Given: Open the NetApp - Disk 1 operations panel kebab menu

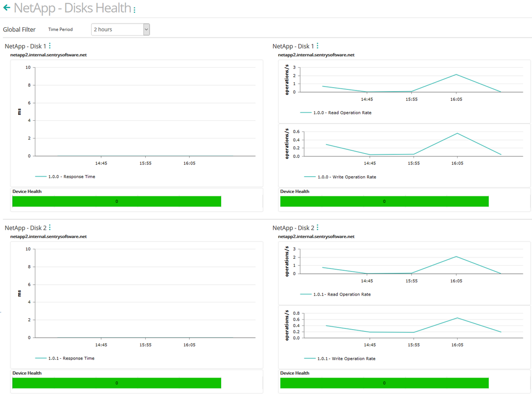Looking at the screenshot, I should (319, 45).
